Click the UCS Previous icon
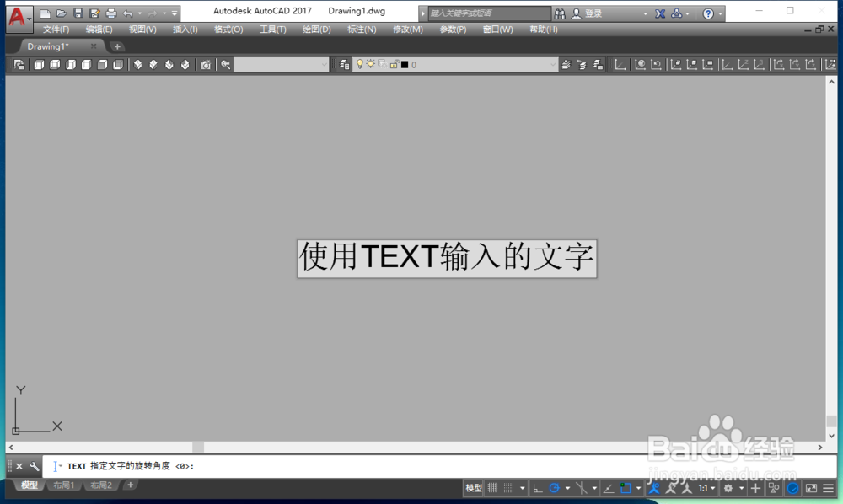The width and height of the screenshot is (843, 504). 656,65
